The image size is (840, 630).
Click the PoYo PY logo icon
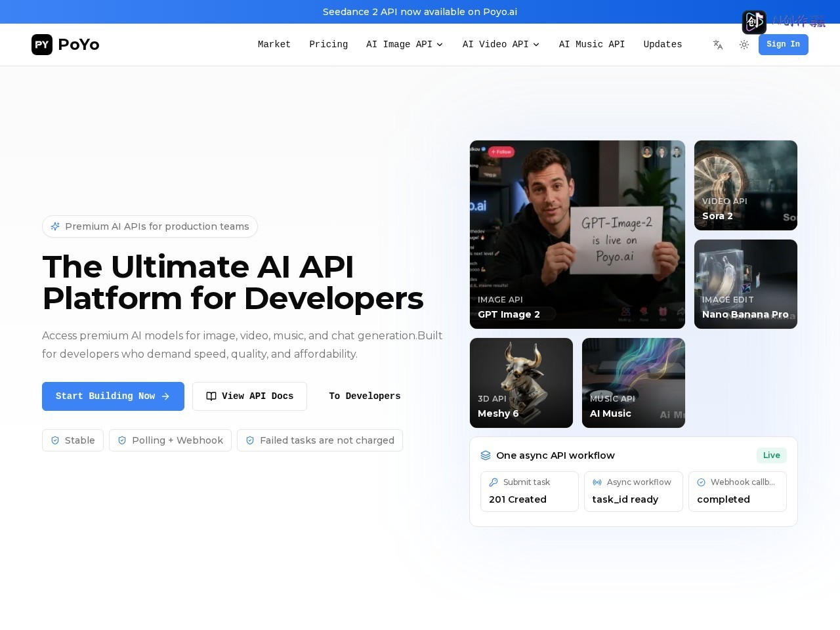42,45
